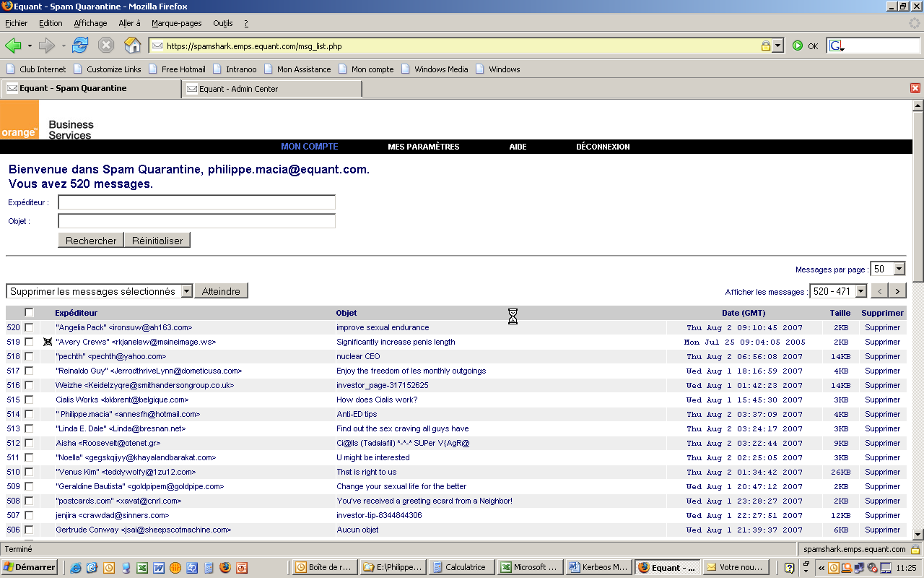Click the Atteindre button
The height and width of the screenshot is (578, 924).
click(x=221, y=291)
